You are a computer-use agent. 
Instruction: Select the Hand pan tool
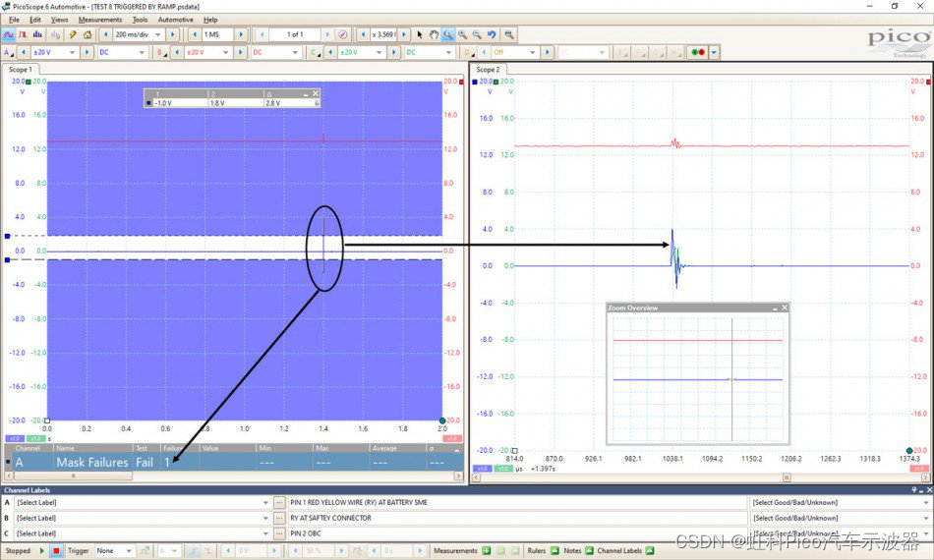[x=434, y=35]
